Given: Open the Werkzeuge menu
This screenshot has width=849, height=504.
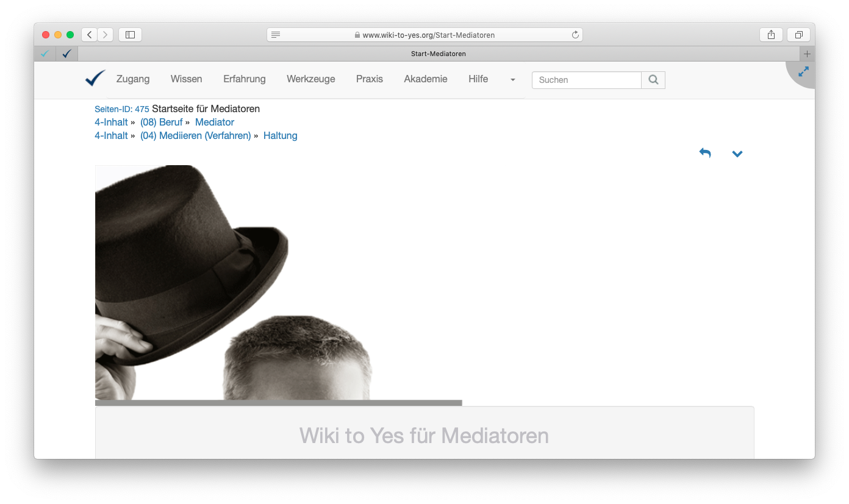Looking at the screenshot, I should [x=310, y=79].
